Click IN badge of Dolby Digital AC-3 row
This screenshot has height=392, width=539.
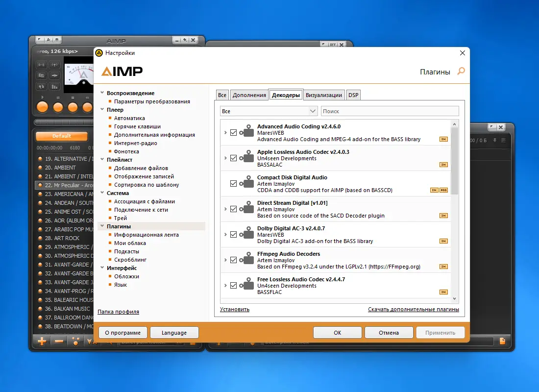pos(443,241)
